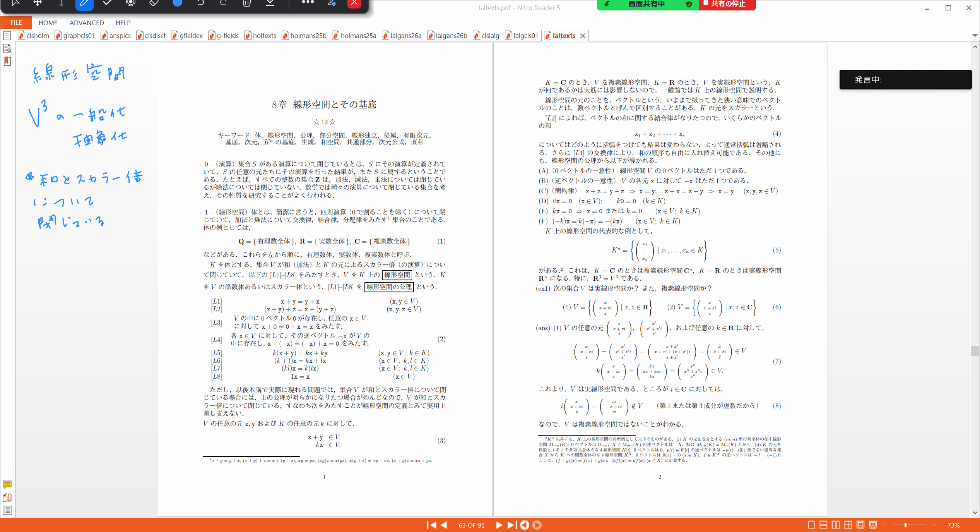Activate the blue pen drawing tool
Screen dimensions: 980x532
coord(84,3)
